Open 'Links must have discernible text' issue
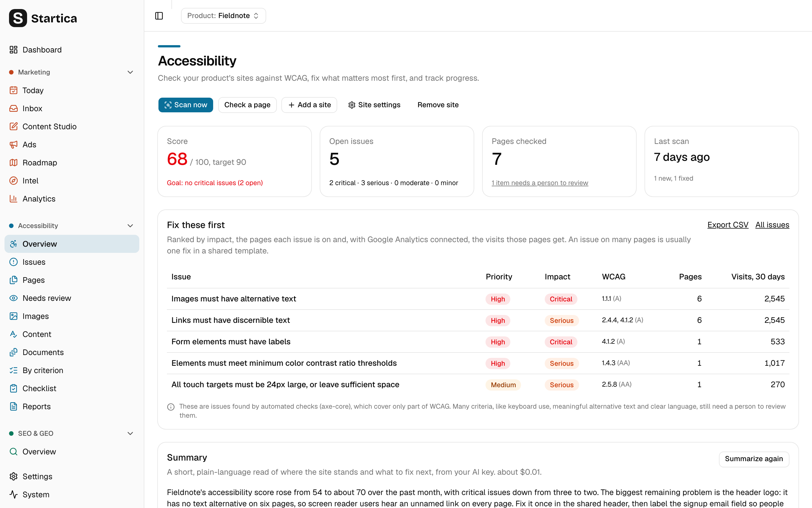This screenshot has height=508, width=812. pos(231,320)
